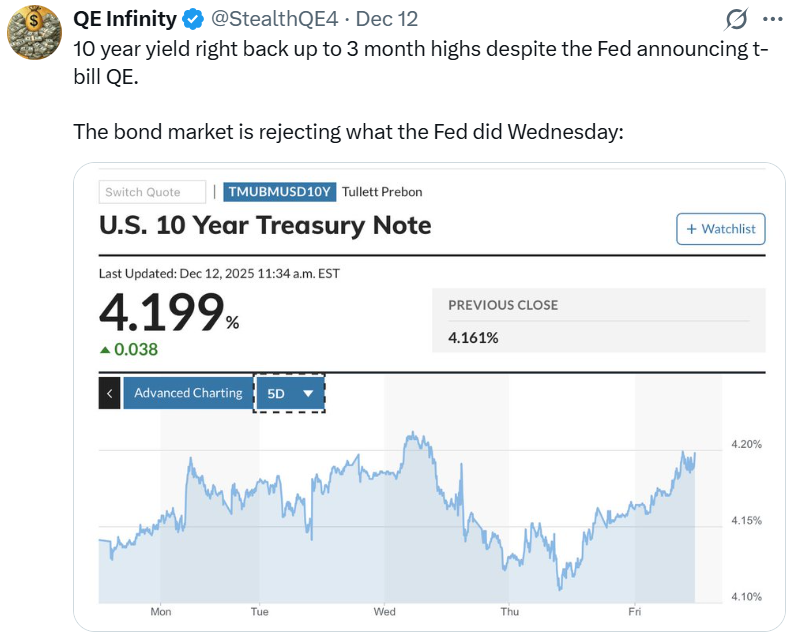
Task: Open the tweet's more options ellipsis
Action: click(773, 19)
